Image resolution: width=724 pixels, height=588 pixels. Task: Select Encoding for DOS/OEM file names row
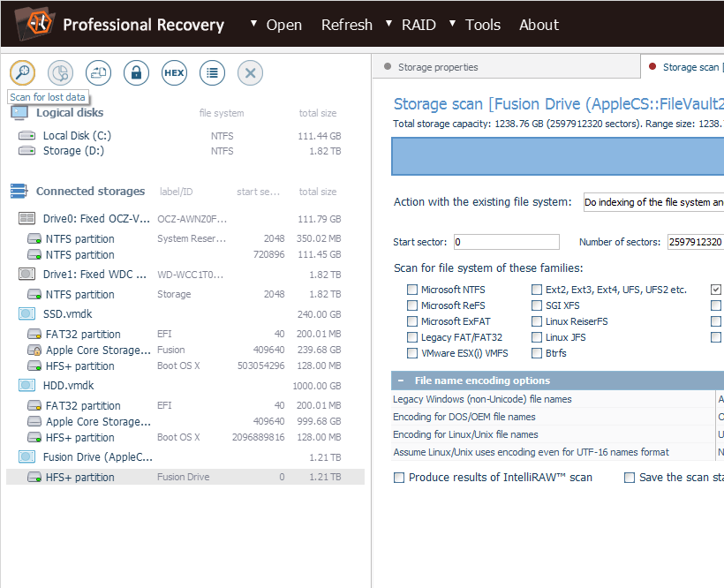(x=557, y=417)
